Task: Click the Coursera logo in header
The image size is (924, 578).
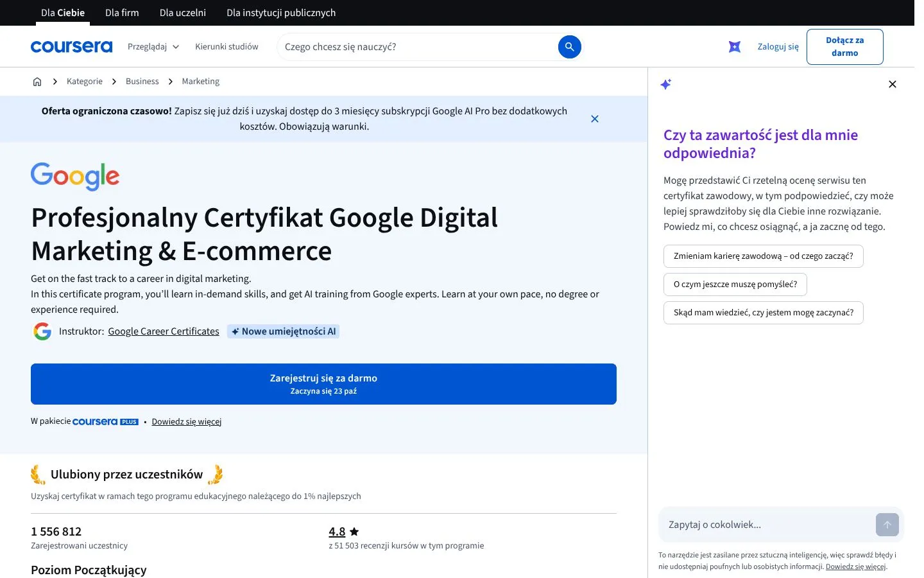Action: click(x=71, y=47)
